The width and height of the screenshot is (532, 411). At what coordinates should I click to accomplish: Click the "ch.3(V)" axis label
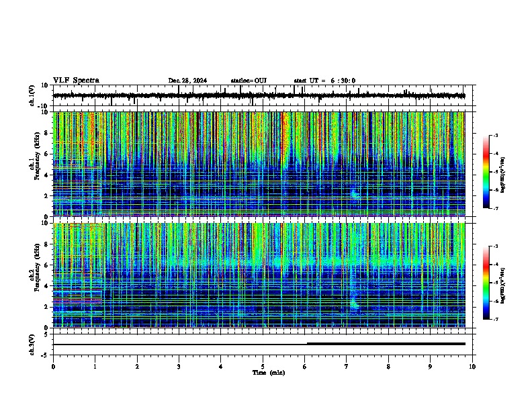point(32,345)
